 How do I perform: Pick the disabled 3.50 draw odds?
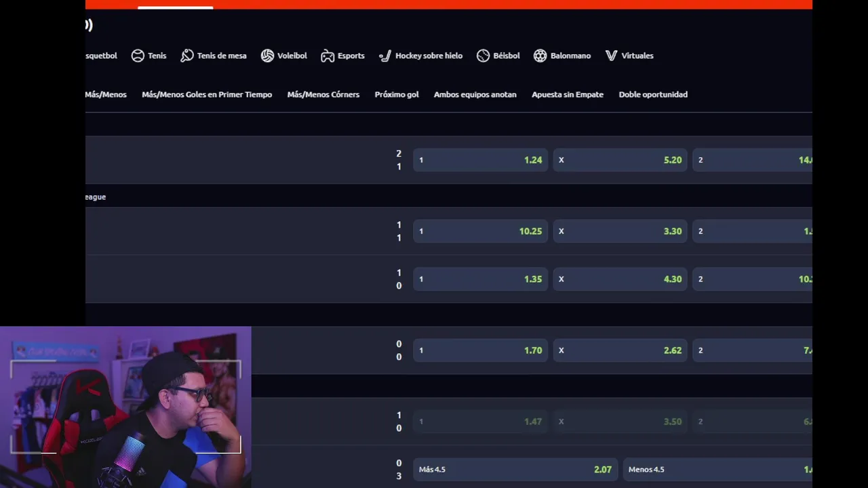[620, 422]
